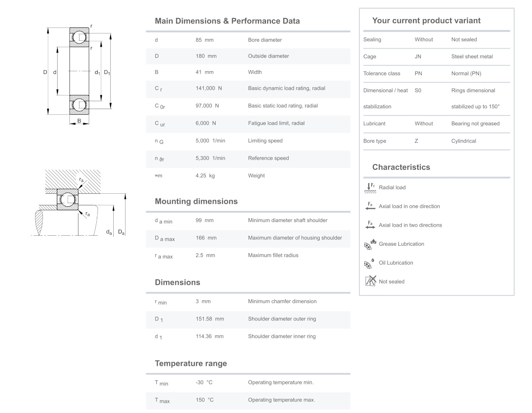This screenshot has width=532, height=413.
Task: Select the Bore type Cylindrical entry
Action: click(x=463, y=141)
